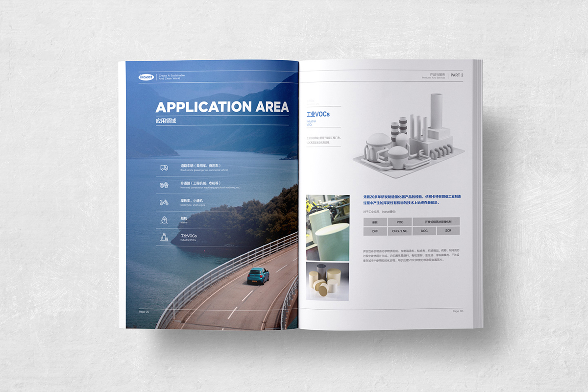Select the DPF table cell
Image resolution: width=588 pixels, height=392 pixels.
(375, 230)
